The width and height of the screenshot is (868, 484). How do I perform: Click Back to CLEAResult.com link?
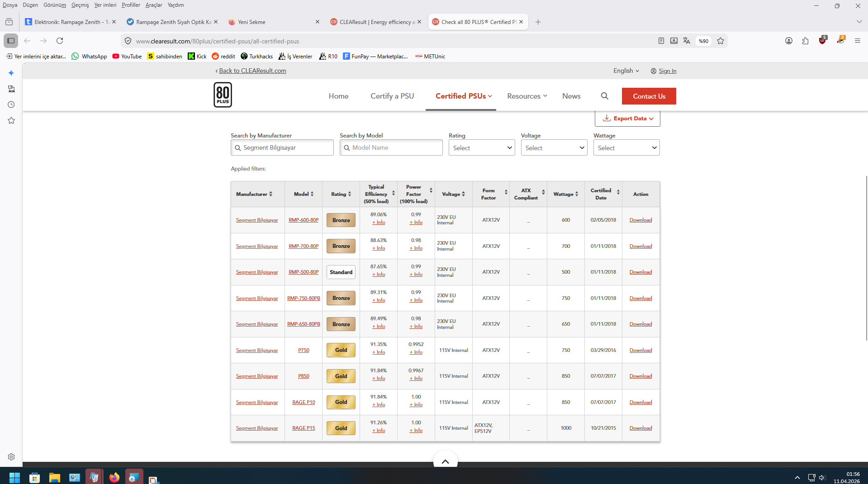click(x=252, y=71)
